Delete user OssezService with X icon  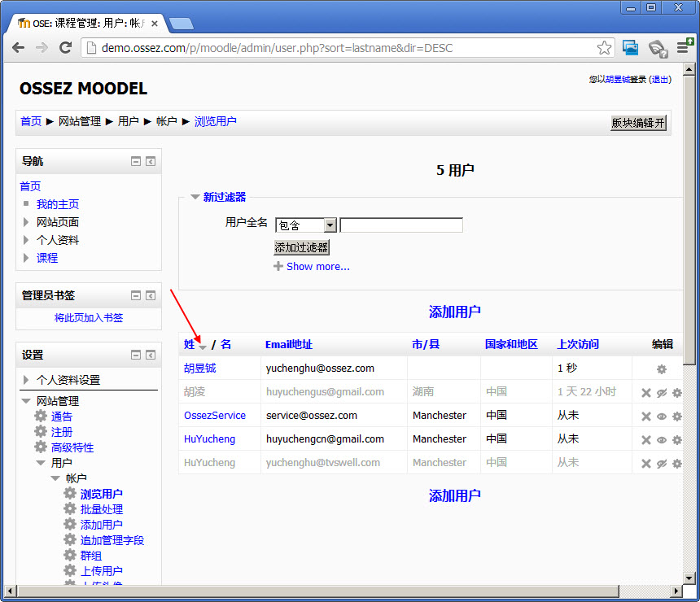pyautogui.click(x=645, y=417)
